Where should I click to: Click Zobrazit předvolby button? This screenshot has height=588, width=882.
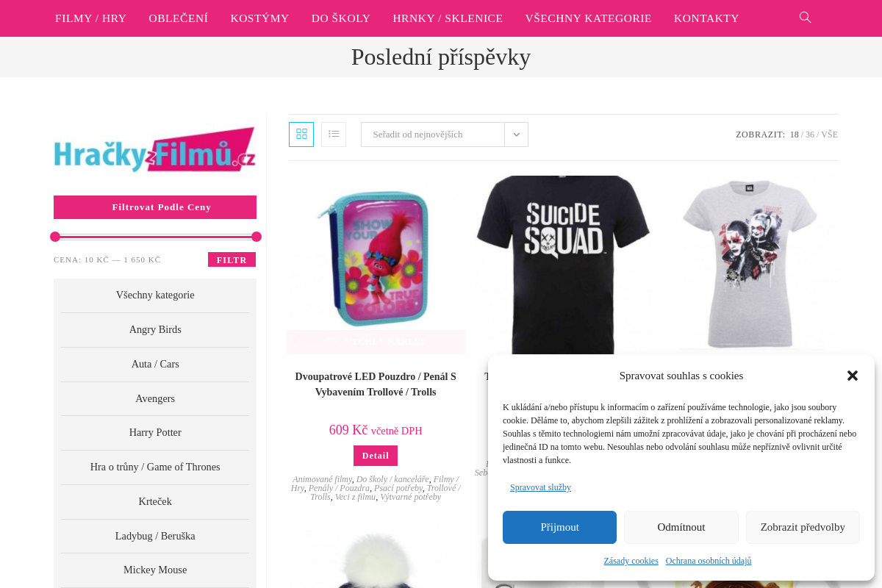(x=803, y=527)
